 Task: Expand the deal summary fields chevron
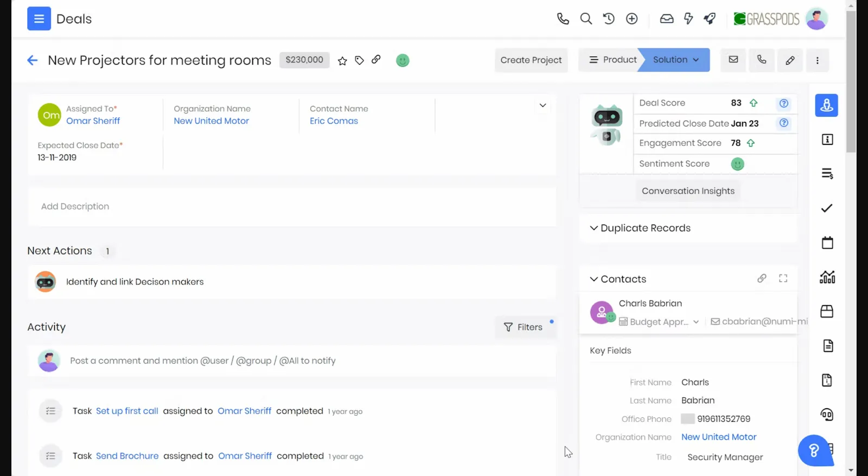542,106
